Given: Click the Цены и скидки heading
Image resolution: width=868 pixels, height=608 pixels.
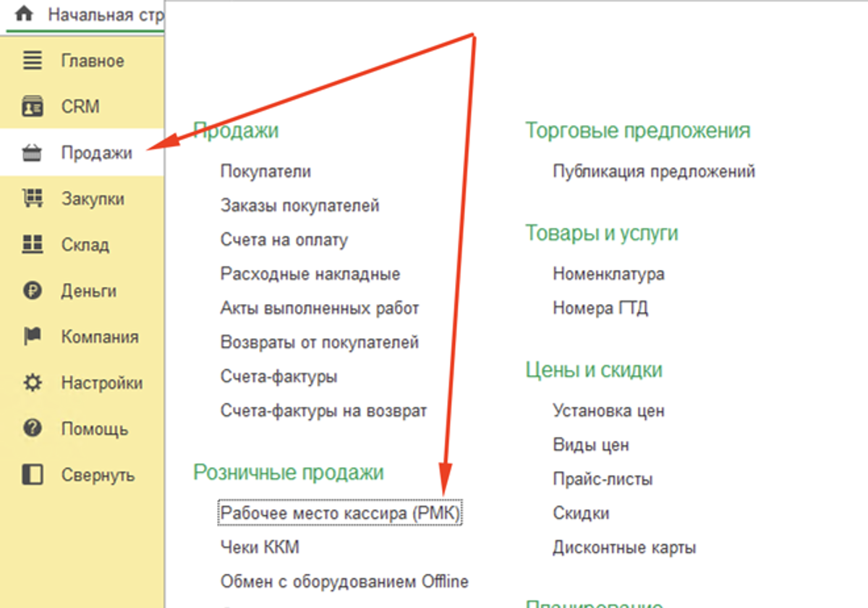Looking at the screenshot, I should click(x=594, y=370).
